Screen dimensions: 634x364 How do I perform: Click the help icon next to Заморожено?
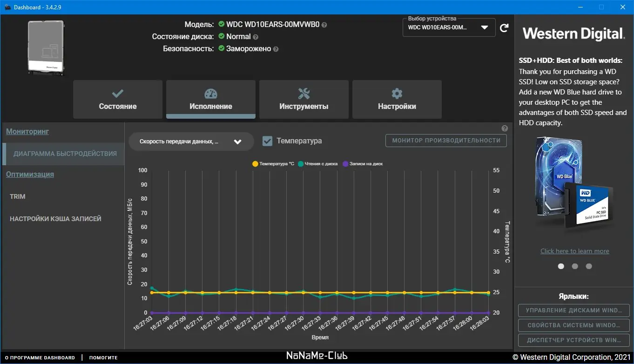(x=276, y=49)
